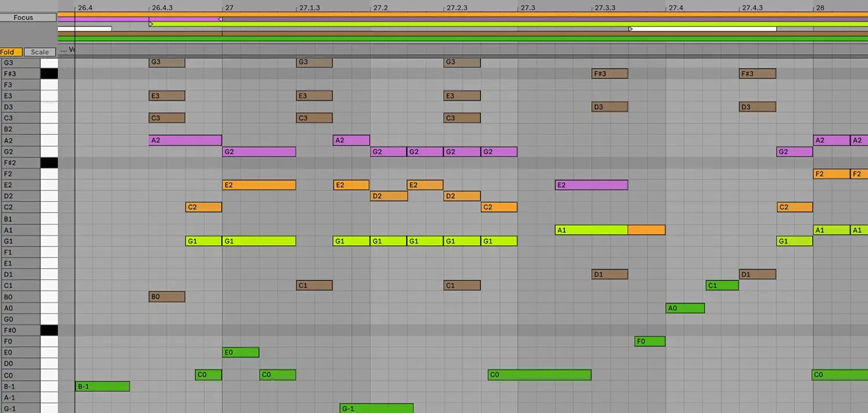
Task: Click the timeline ruler at bar 27
Action: [222, 8]
